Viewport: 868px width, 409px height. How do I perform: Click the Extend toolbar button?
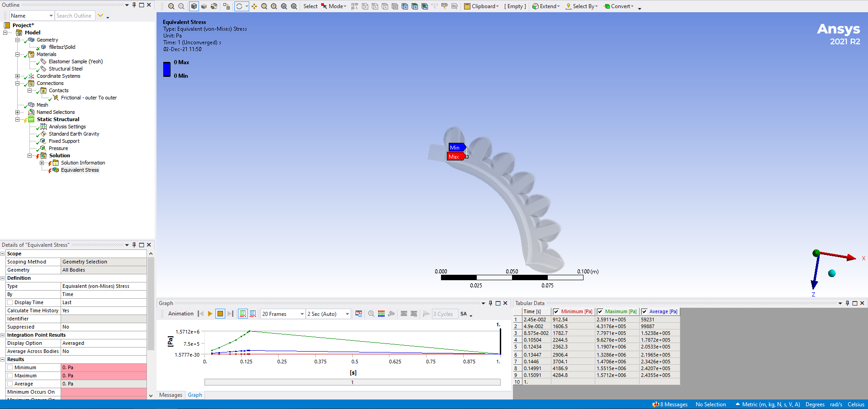546,6
